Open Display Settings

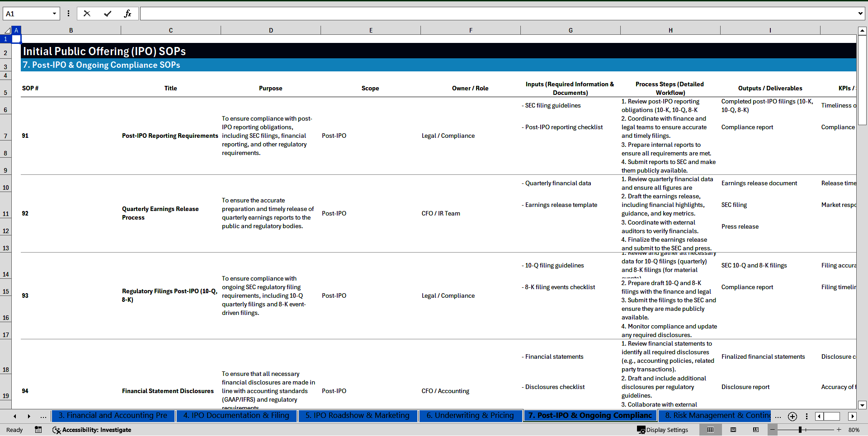click(662, 430)
